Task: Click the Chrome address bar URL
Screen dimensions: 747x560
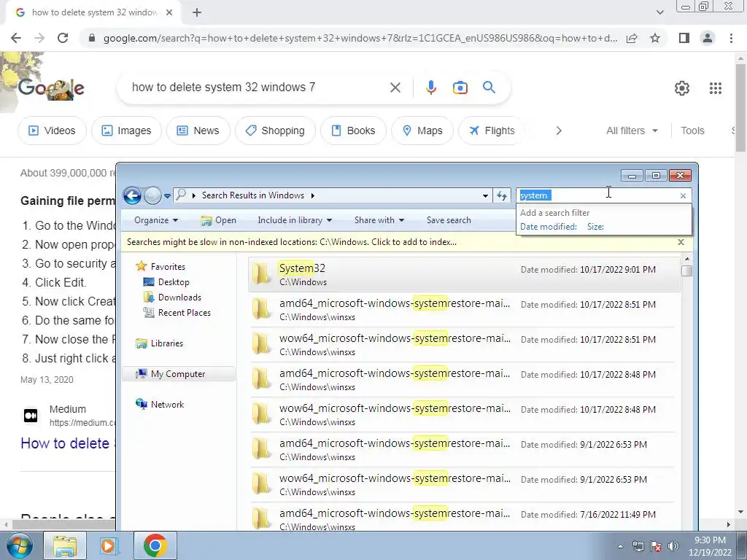Action: tap(360, 38)
